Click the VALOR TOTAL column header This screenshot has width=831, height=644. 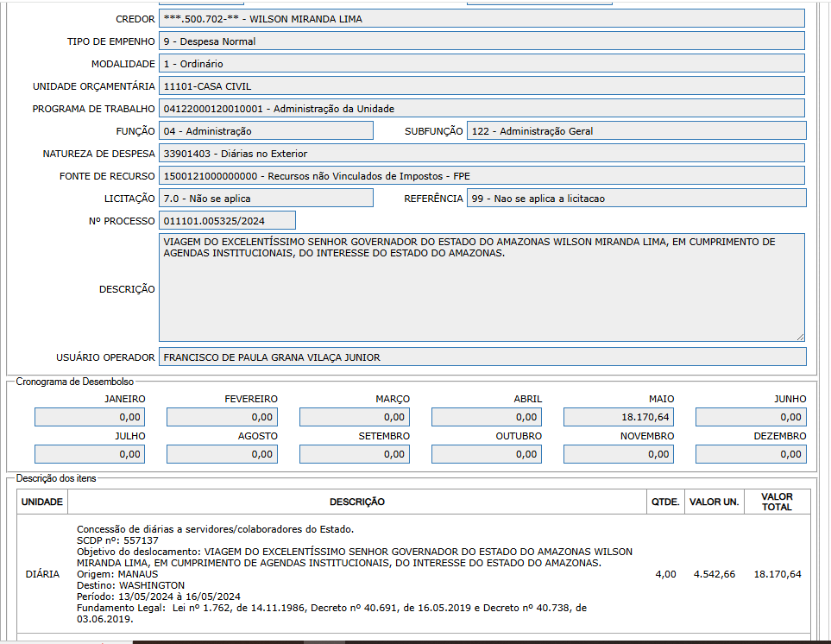[x=777, y=502]
